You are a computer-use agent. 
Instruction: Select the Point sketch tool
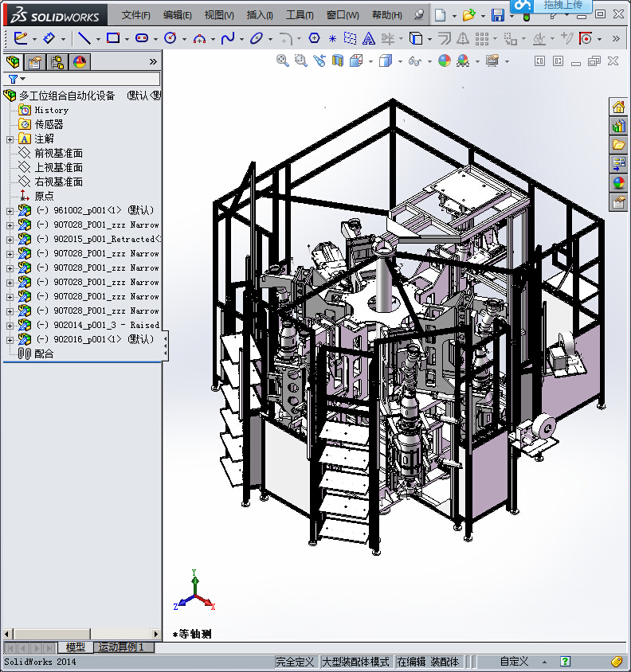[x=332, y=39]
